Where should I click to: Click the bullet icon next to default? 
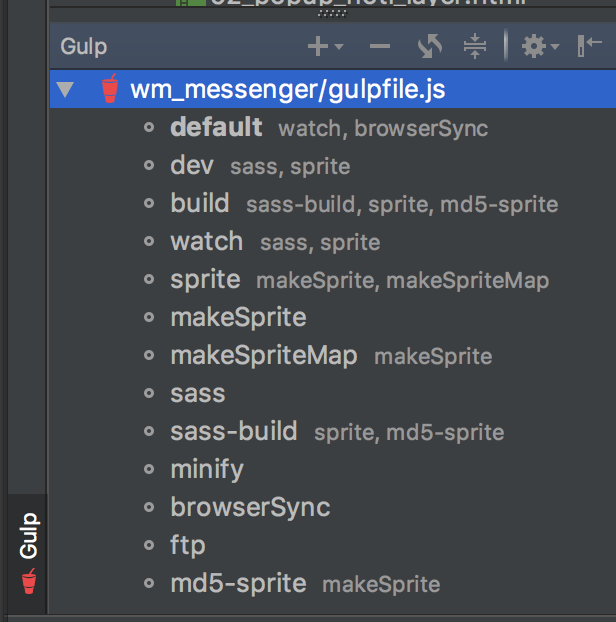pyautogui.click(x=149, y=127)
